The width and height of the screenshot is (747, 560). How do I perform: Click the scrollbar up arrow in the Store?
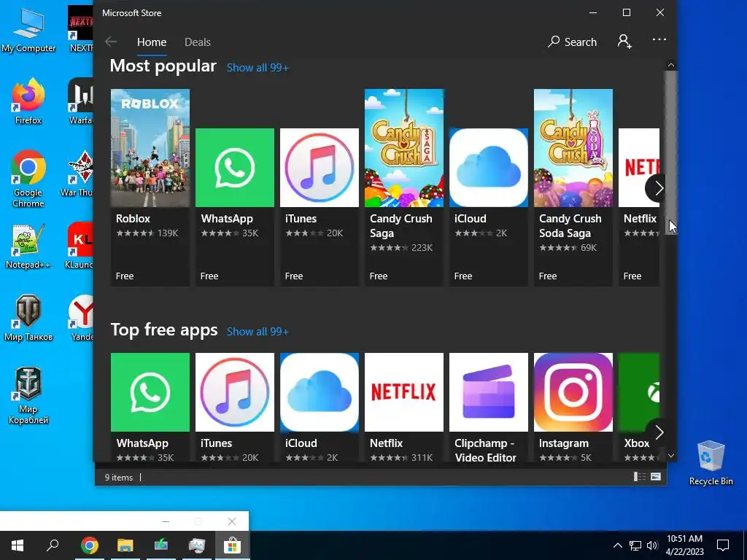[671, 65]
